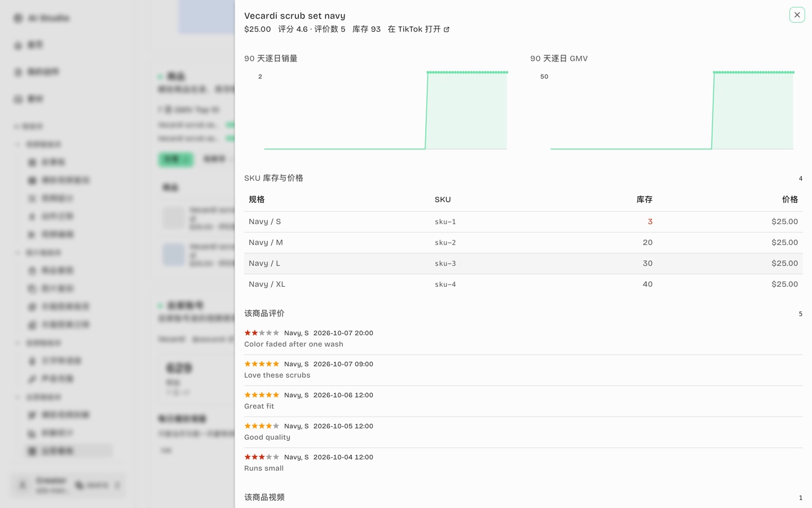
Task: Click the 价格 column header
Action: click(x=790, y=200)
